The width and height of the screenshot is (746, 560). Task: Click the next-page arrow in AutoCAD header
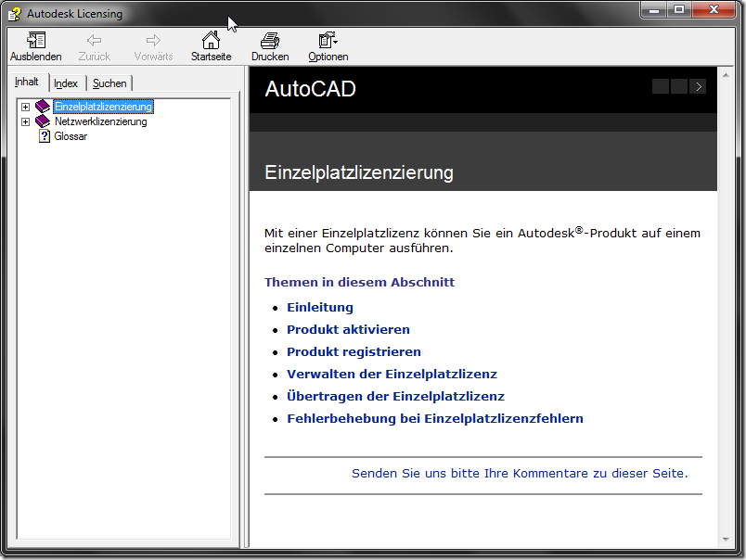[698, 86]
